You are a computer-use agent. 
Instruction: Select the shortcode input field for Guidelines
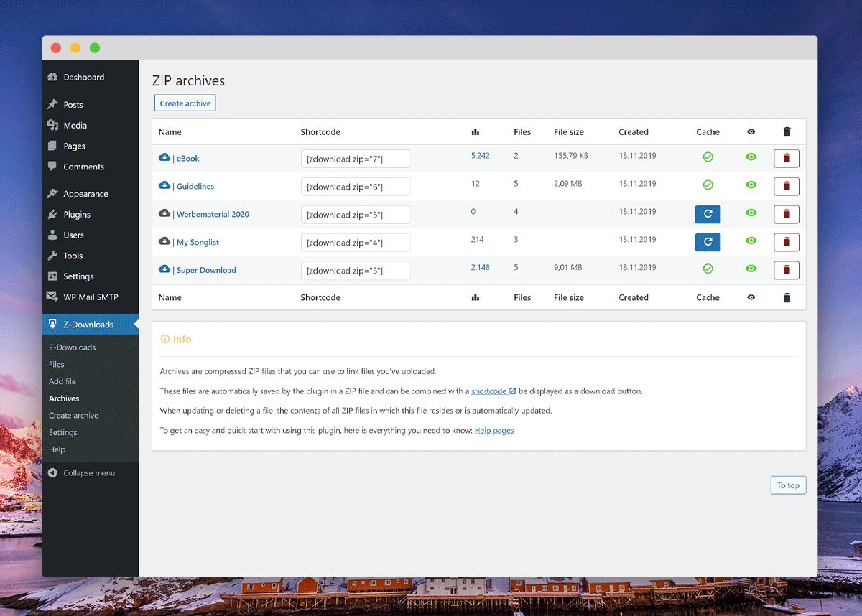[x=354, y=186]
